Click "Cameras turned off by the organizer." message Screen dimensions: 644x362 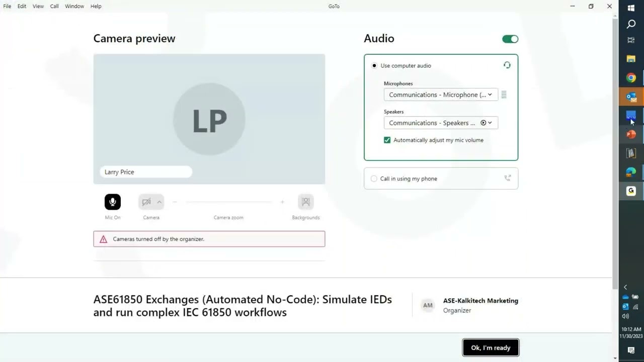[158, 239]
